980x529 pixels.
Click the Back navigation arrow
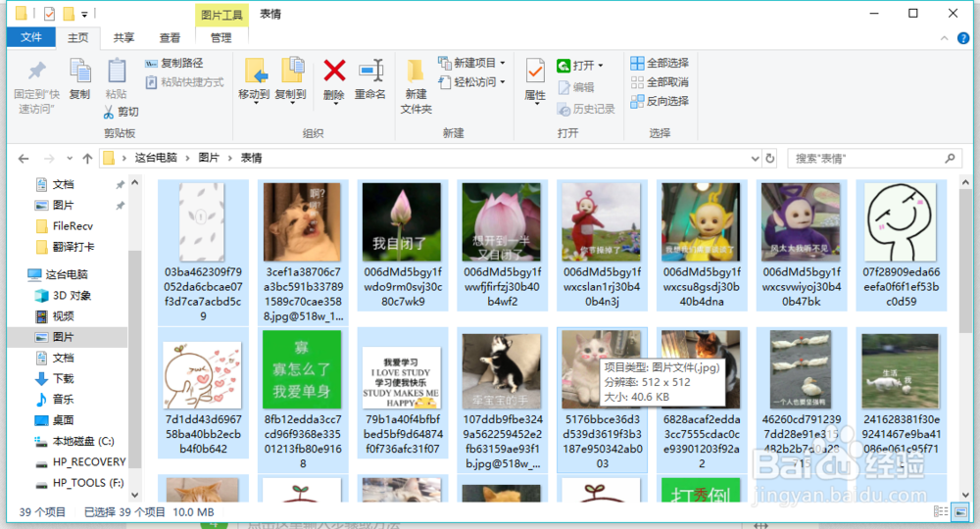[24, 159]
